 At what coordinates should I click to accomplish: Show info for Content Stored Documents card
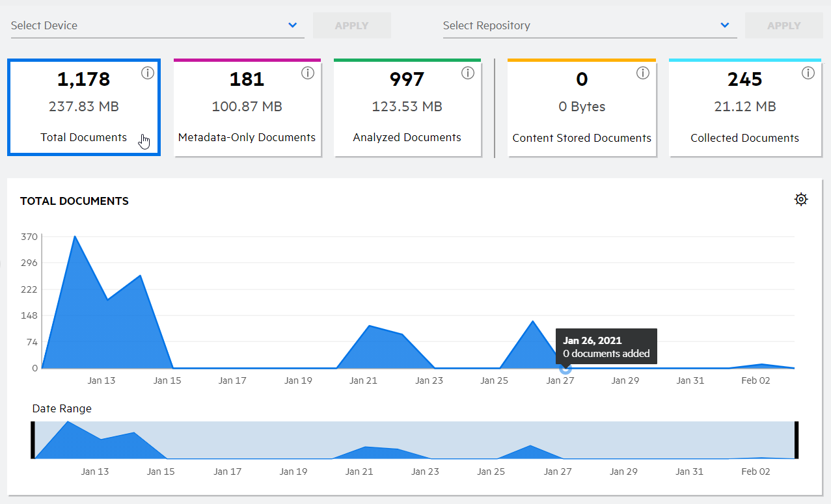click(643, 73)
